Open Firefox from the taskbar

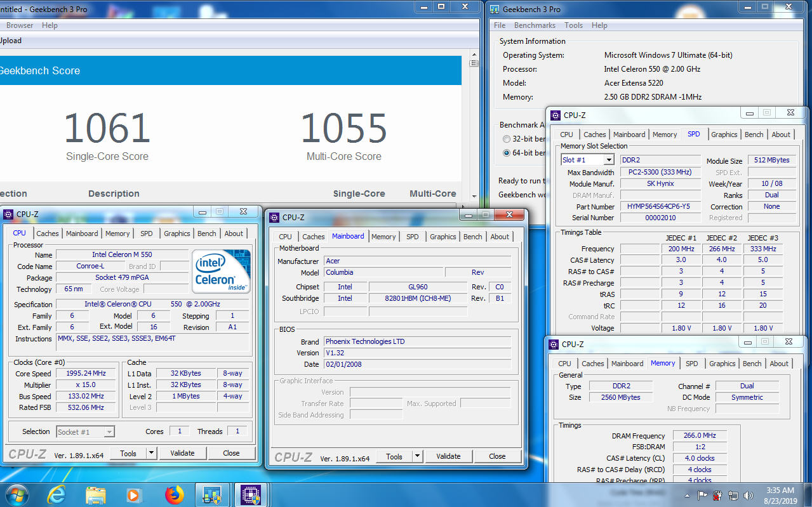(x=174, y=495)
